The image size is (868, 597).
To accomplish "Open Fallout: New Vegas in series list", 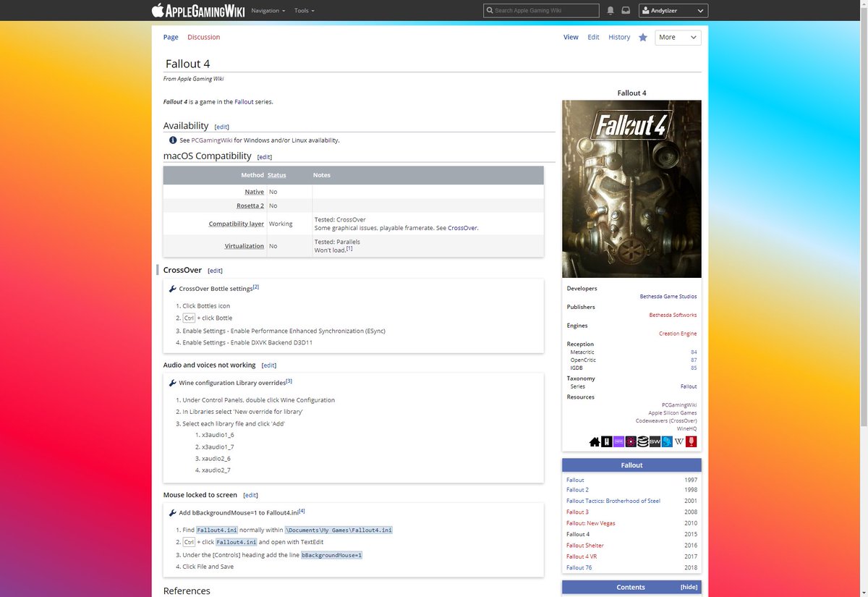I will pyautogui.click(x=591, y=523).
